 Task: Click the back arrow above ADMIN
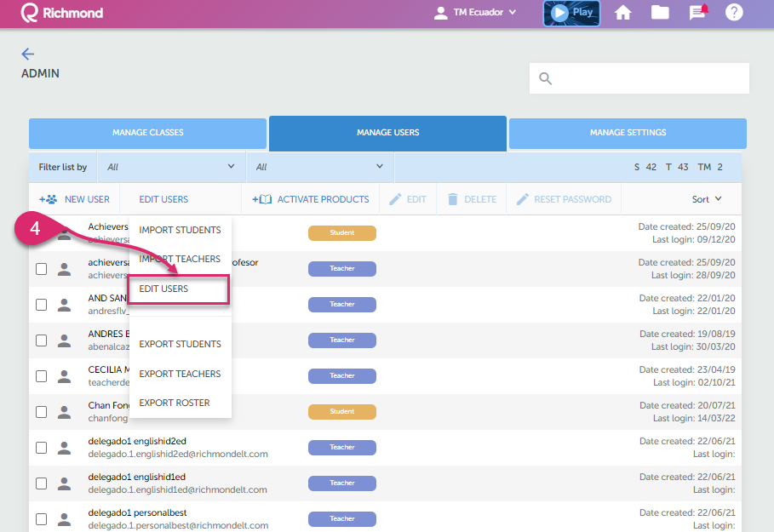coord(26,53)
